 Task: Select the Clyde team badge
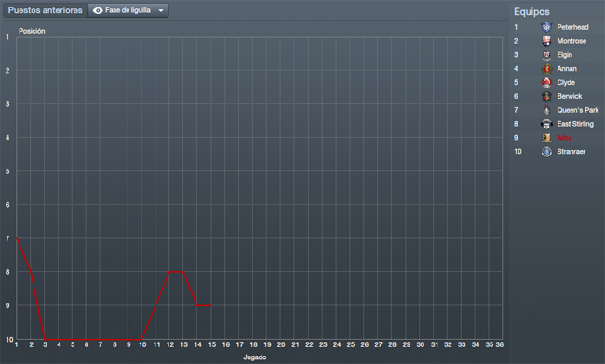point(546,82)
